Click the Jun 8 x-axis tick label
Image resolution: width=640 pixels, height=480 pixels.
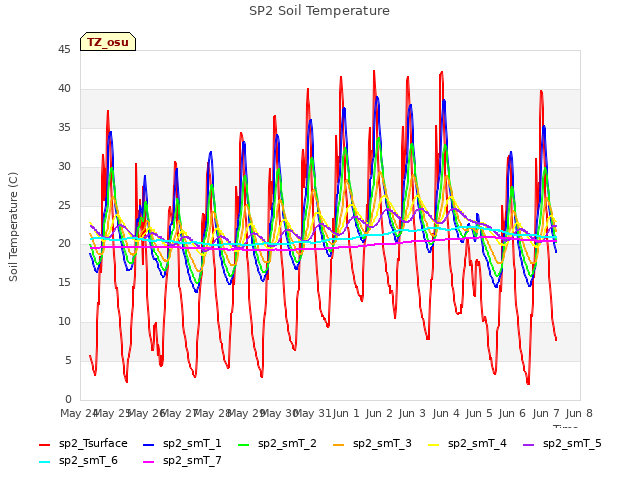(x=579, y=413)
